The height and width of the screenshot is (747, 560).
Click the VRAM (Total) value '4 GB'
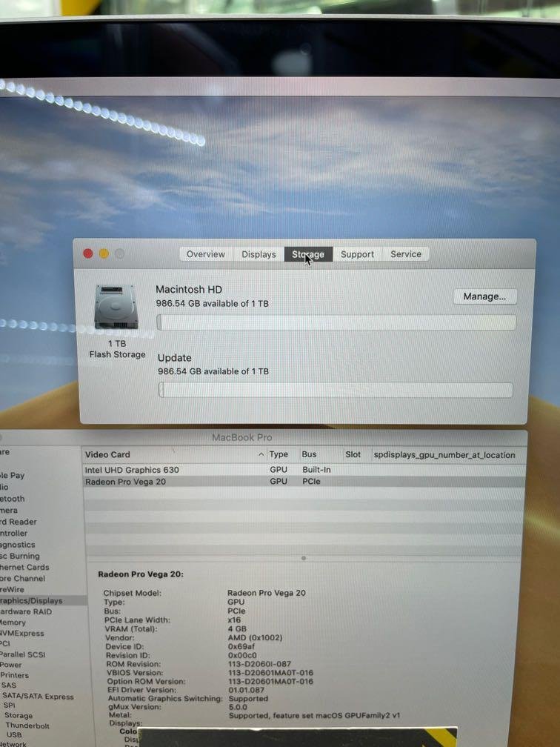coord(237,629)
